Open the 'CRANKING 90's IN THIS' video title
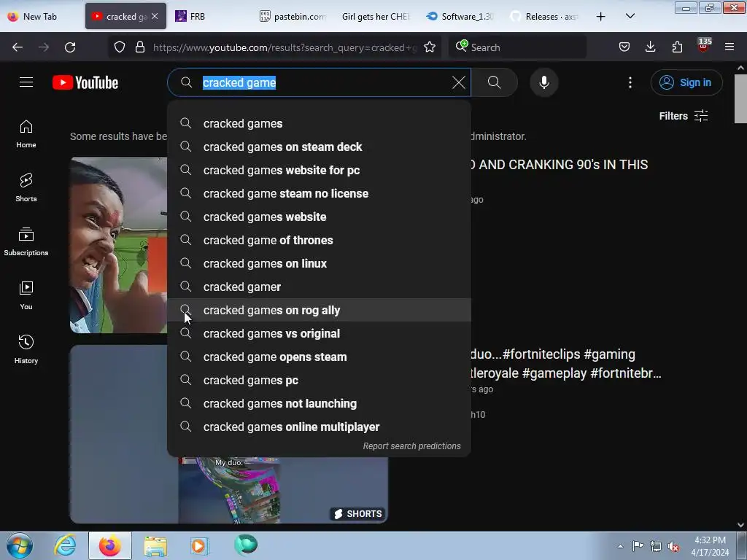The image size is (747, 560). [x=559, y=165]
